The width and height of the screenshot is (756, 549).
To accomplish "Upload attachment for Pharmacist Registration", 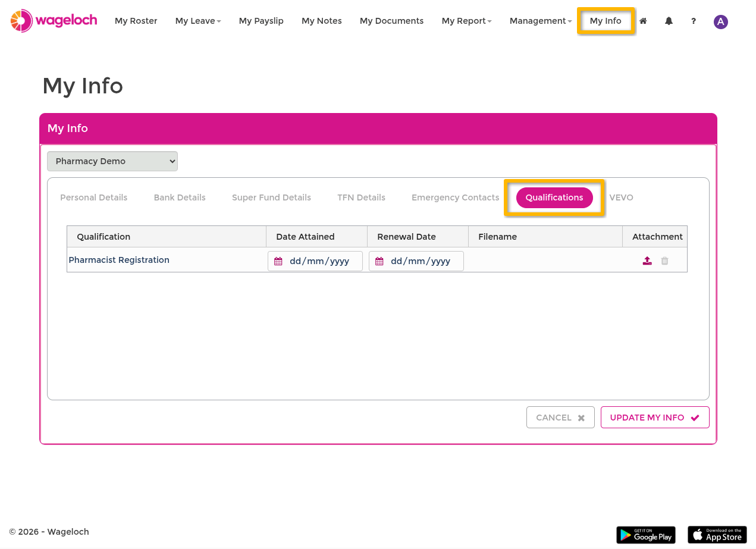I will tap(647, 261).
